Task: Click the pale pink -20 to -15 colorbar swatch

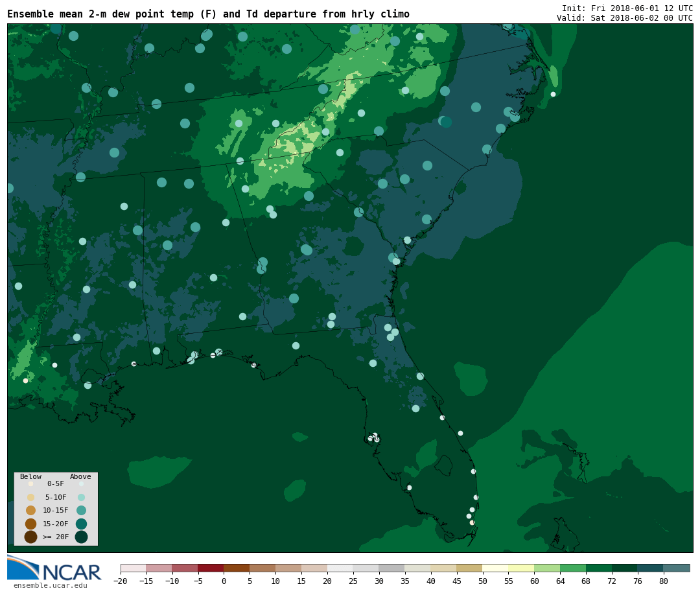Action: 133,568
